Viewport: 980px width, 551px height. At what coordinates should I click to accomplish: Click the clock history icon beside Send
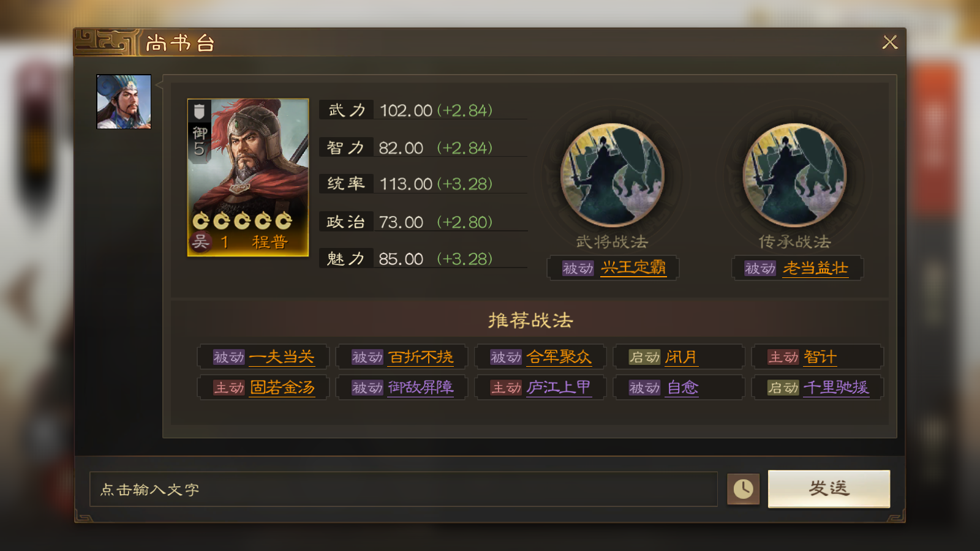(x=743, y=489)
